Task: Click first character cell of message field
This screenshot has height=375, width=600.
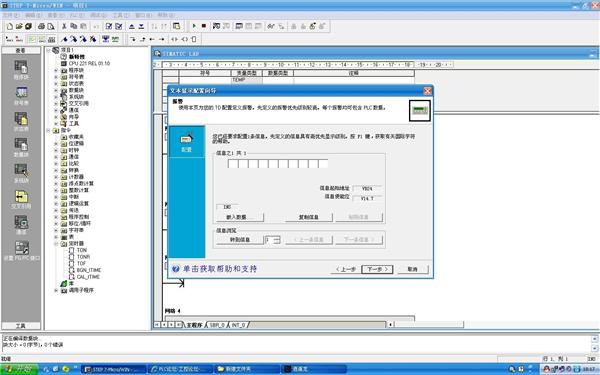Action: (233, 164)
